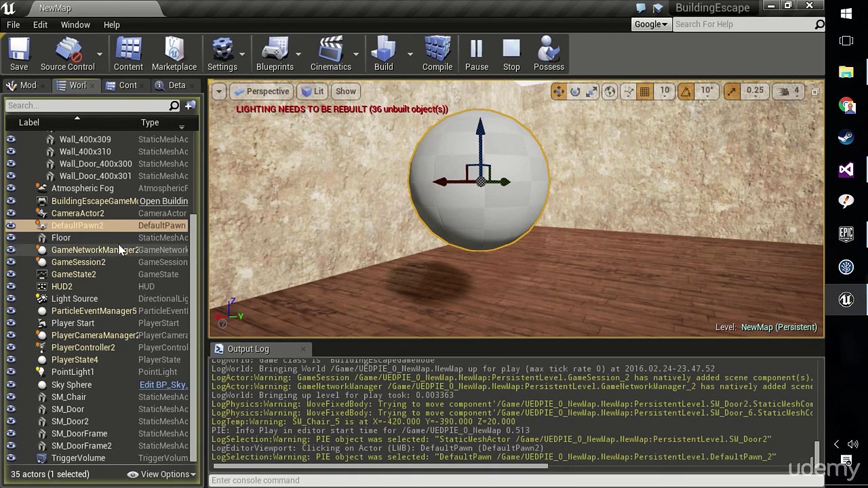
Task: Toggle rotation snapping triangle icon
Action: click(686, 91)
